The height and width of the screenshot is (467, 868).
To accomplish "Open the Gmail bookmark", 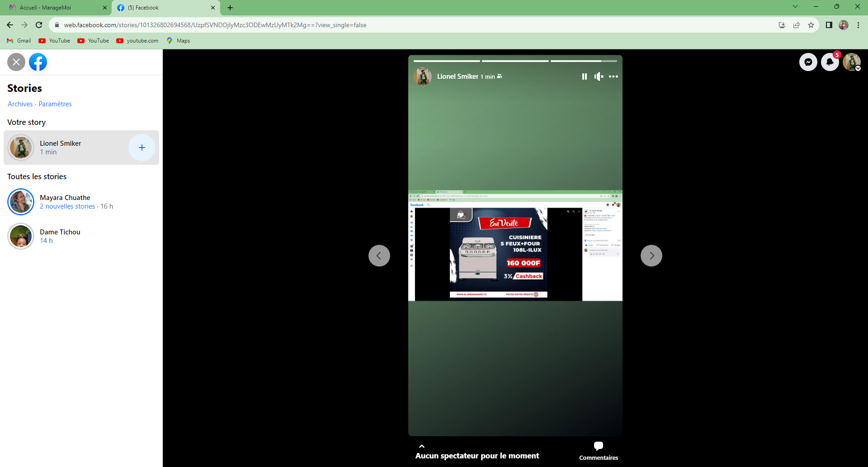I will click(x=19, y=41).
